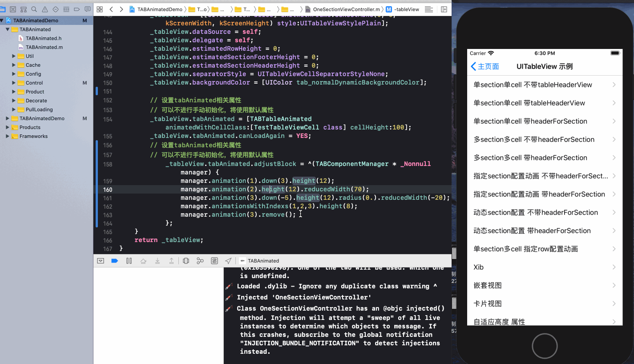Viewport: 634px width, 364px height.
Task: Expand the Control folder
Action: (x=14, y=83)
